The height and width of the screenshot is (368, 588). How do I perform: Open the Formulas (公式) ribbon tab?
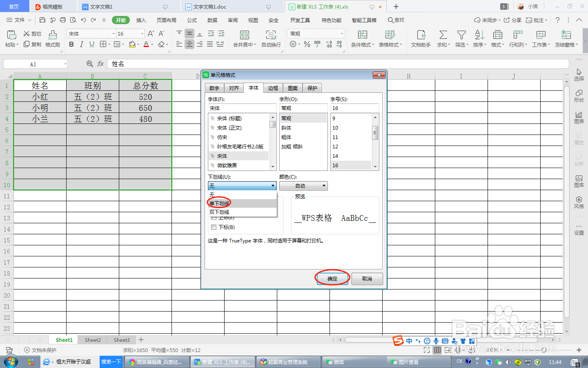pos(192,20)
